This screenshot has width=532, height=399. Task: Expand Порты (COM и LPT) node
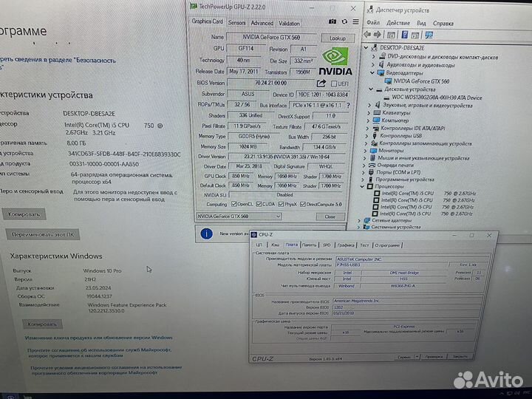[364, 172]
